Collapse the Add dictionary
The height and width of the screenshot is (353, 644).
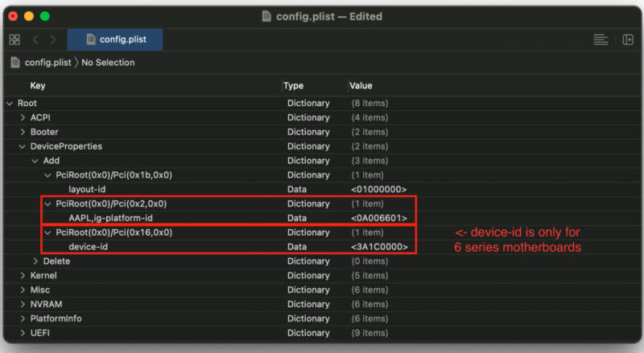click(35, 161)
